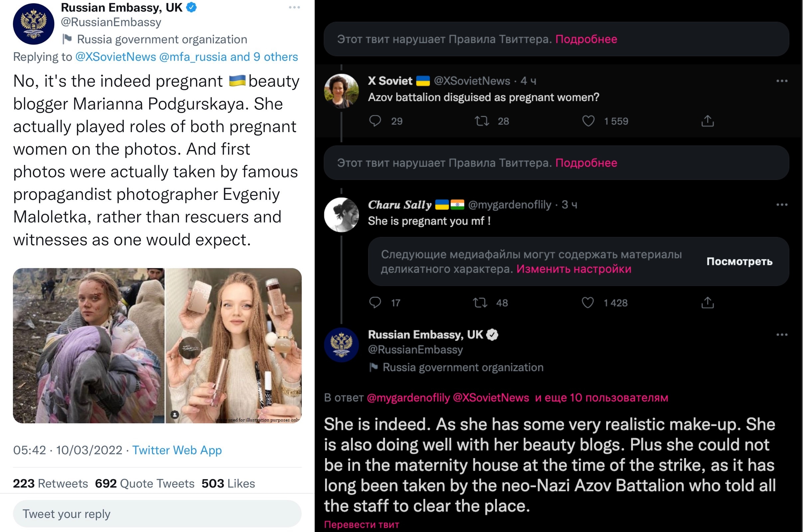The height and width of the screenshot is (532, 803).
Task: Click reply icon on X Soviet tweet
Action: coord(375,121)
